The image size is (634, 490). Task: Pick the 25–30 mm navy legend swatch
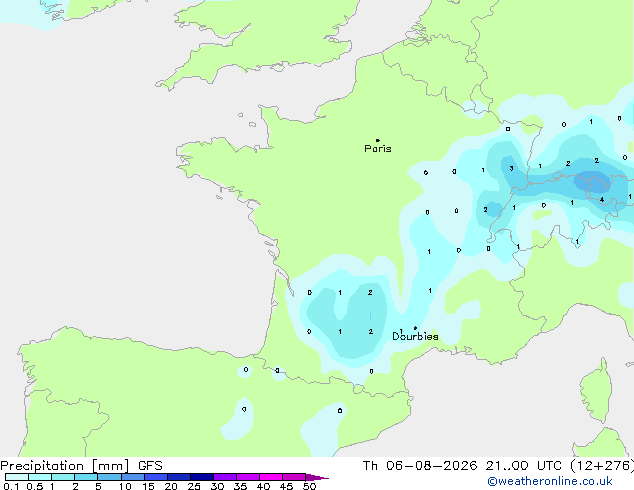[202, 477]
